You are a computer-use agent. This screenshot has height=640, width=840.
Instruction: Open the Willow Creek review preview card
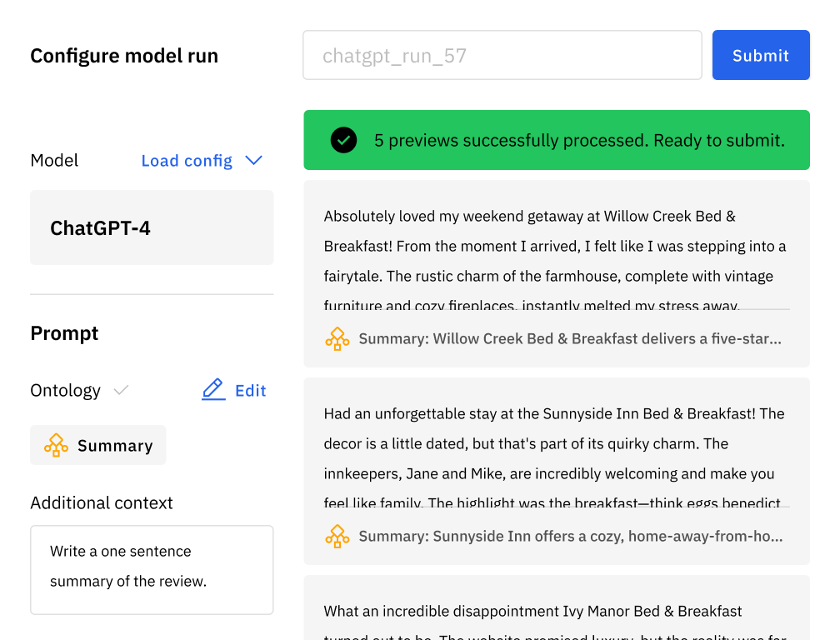click(556, 273)
